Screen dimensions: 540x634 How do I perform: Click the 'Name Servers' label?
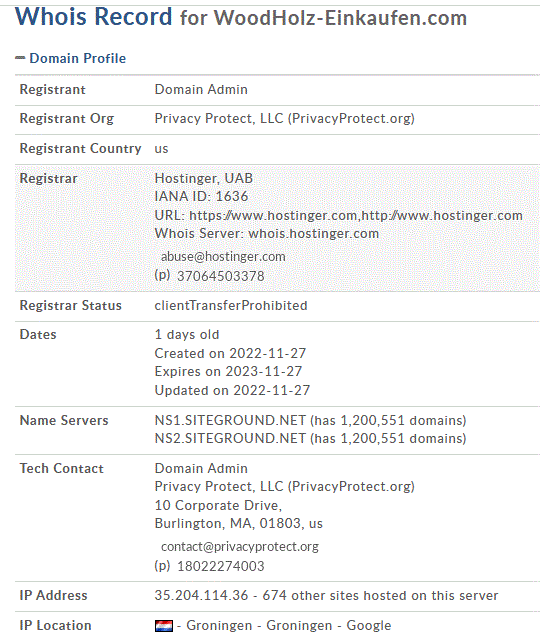click(64, 421)
